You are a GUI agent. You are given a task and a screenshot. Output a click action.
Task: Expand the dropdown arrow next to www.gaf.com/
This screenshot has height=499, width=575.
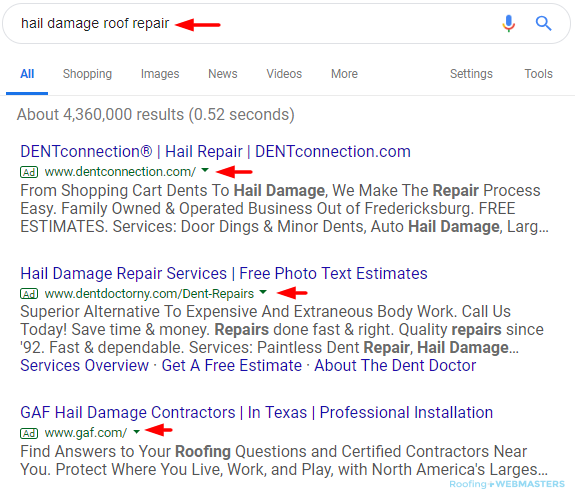pyautogui.click(x=136, y=432)
